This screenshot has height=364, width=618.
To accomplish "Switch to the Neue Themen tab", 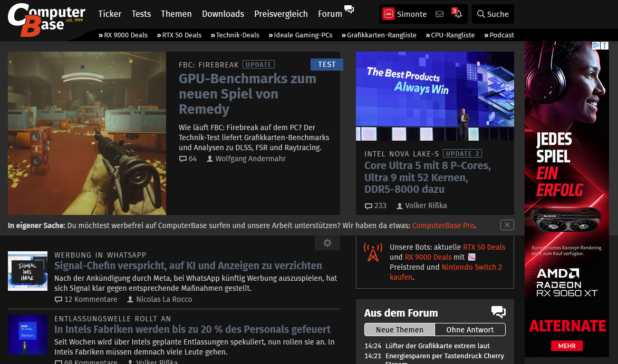I will pyautogui.click(x=400, y=330).
